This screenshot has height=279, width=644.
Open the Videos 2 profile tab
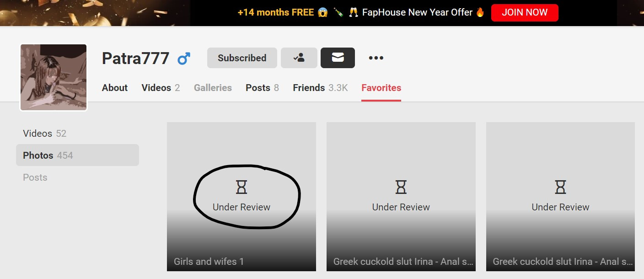[x=161, y=88]
